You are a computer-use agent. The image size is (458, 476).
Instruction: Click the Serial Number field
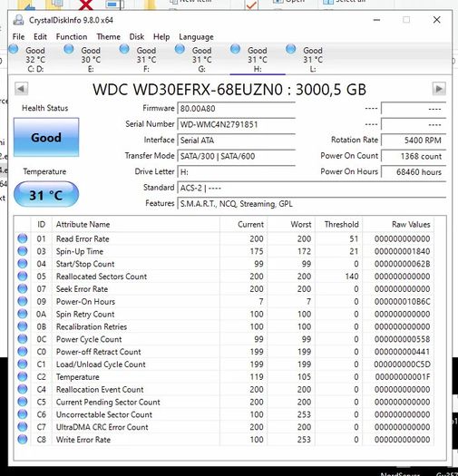(237, 124)
